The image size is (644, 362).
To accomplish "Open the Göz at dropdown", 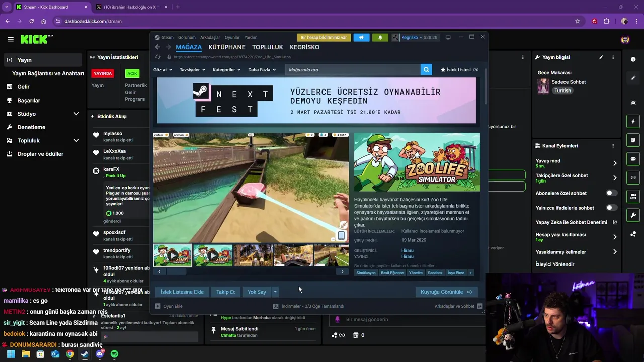I will (163, 70).
